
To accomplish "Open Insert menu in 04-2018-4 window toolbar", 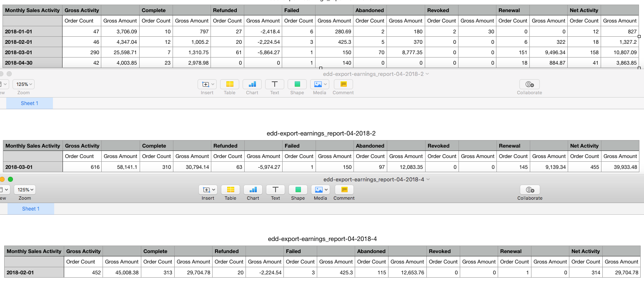I will (x=208, y=190).
